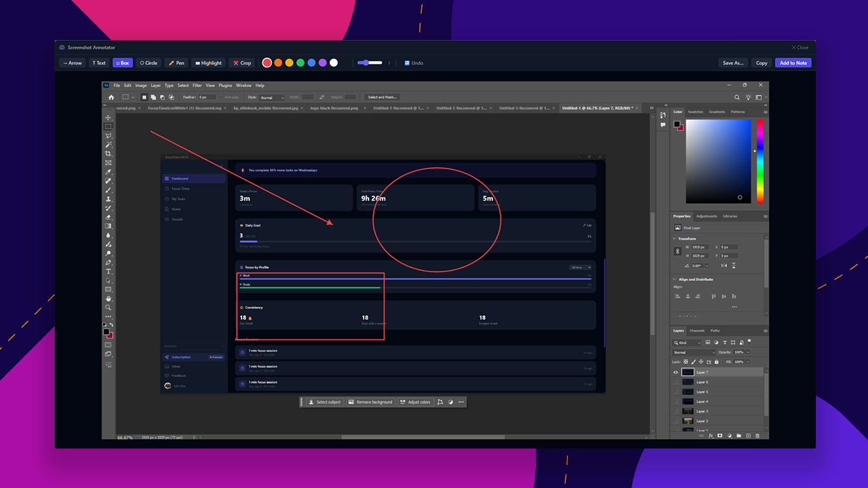Open the layer Kind filter dropdown

tap(687, 342)
